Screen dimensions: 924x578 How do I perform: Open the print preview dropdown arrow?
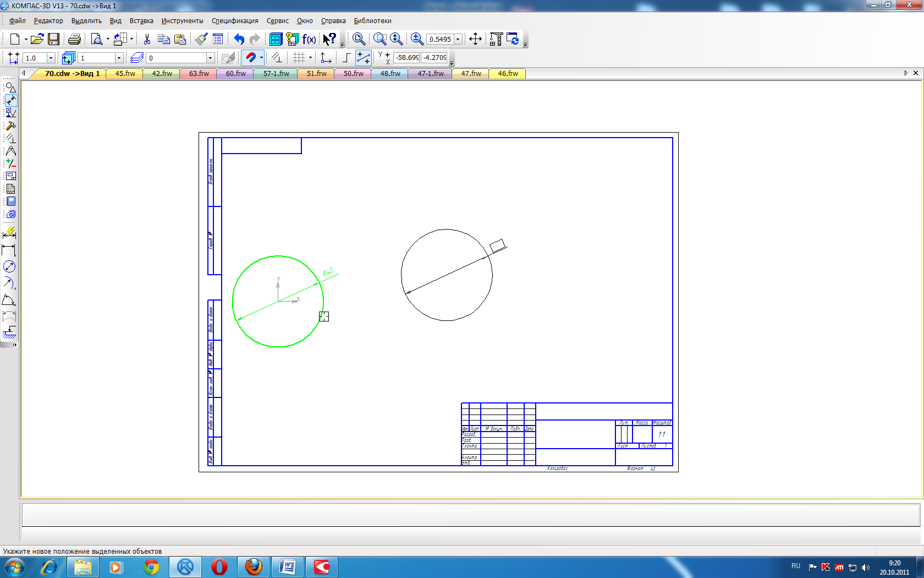click(x=108, y=39)
